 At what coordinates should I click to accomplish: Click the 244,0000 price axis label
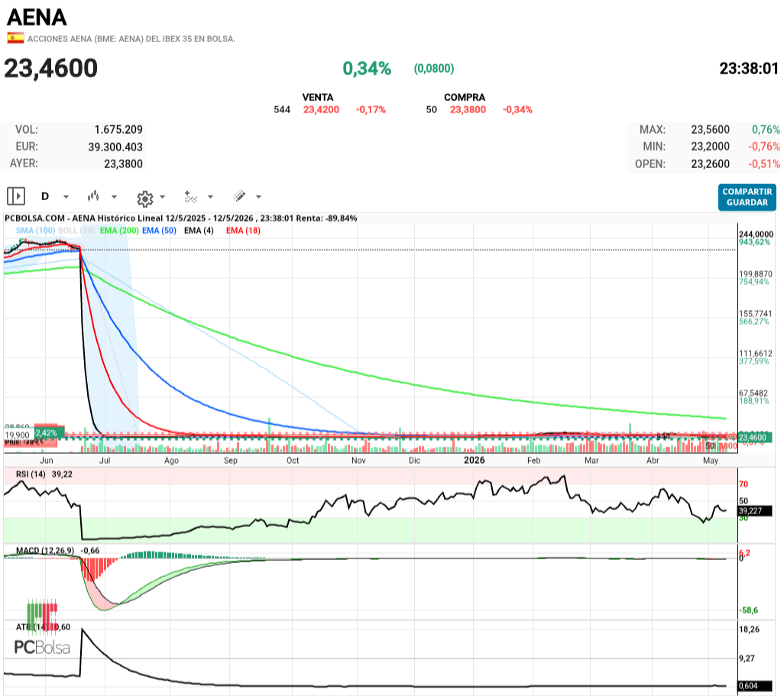point(756,235)
